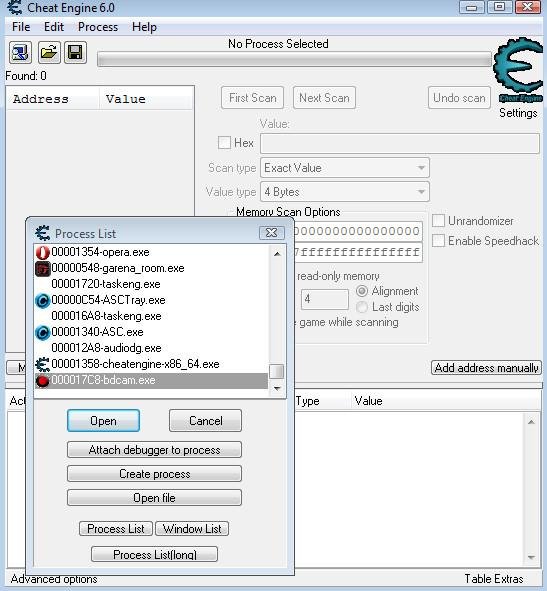Screen dimensions: 547x591
Task: Click Add address manually button
Action: pyautogui.click(x=486, y=367)
